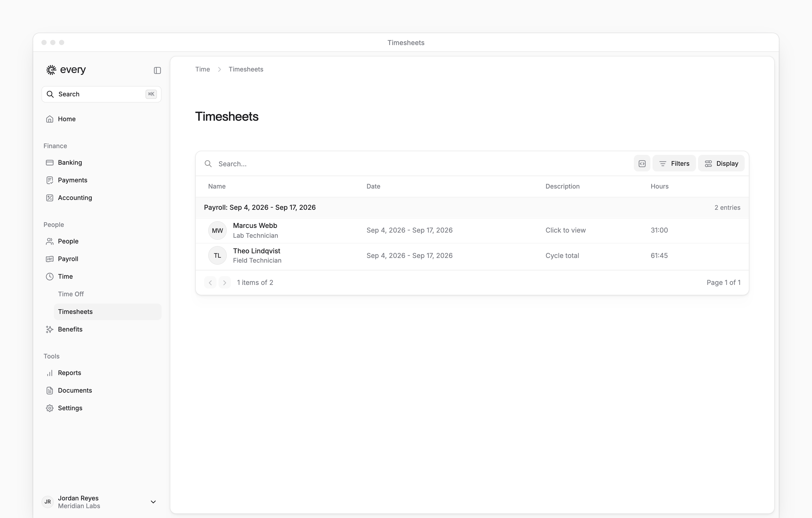Click the table search magnifier icon
The image size is (812, 518).
coord(208,164)
